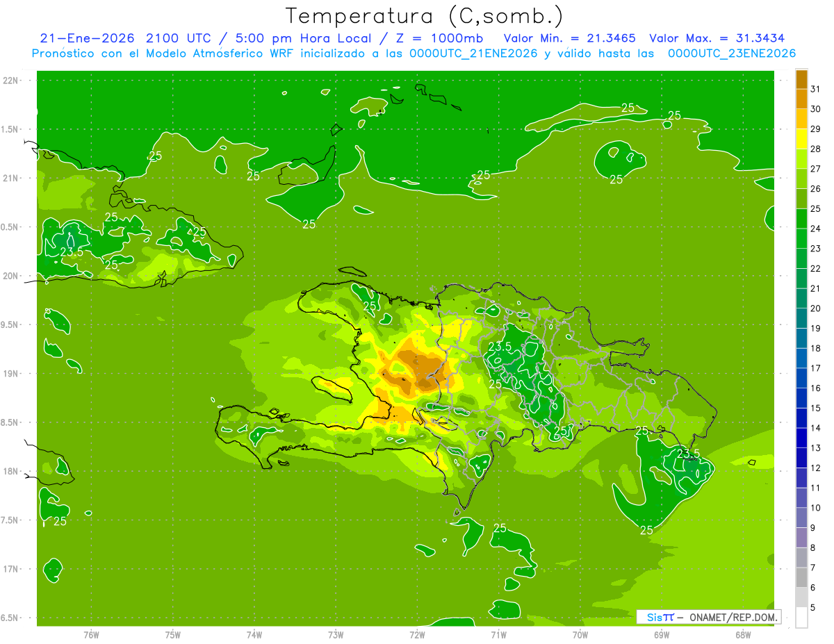Viewport: 834px width, 644px height.
Task: Click the '31' legend value
Action: 815,89
